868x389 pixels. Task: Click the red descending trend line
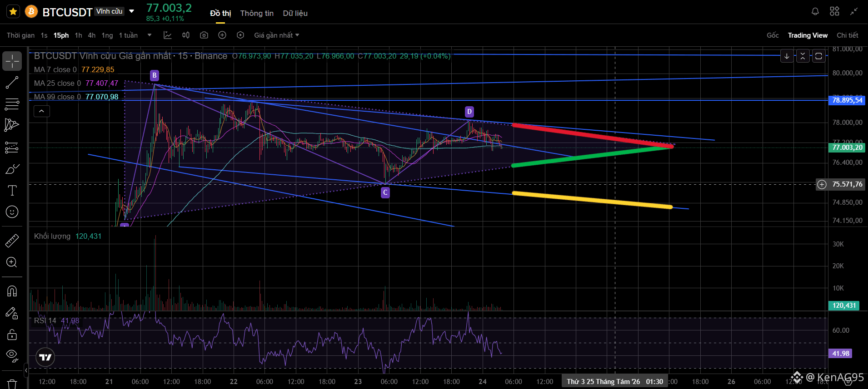tap(593, 135)
